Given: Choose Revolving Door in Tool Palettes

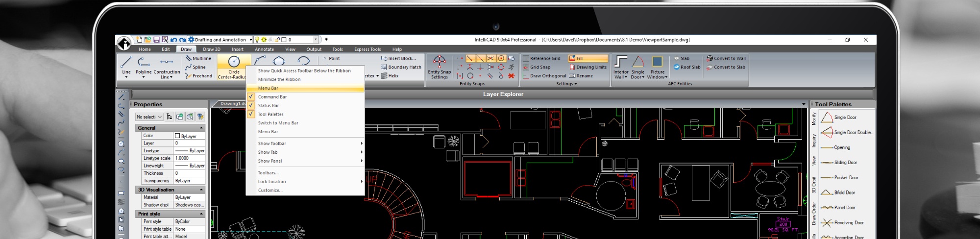Looking at the screenshot, I should [x=842, y=223].
